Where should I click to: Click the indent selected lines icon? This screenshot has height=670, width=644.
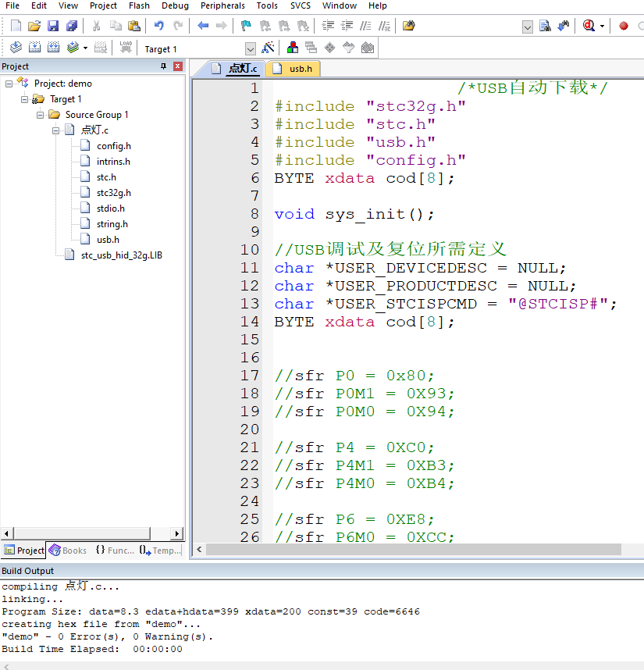pos(328,26)
